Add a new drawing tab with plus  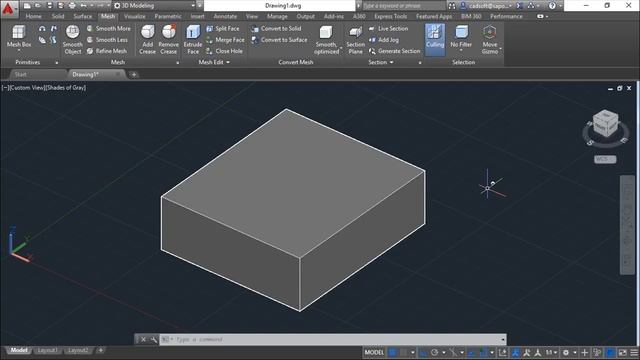click(134, 75)
